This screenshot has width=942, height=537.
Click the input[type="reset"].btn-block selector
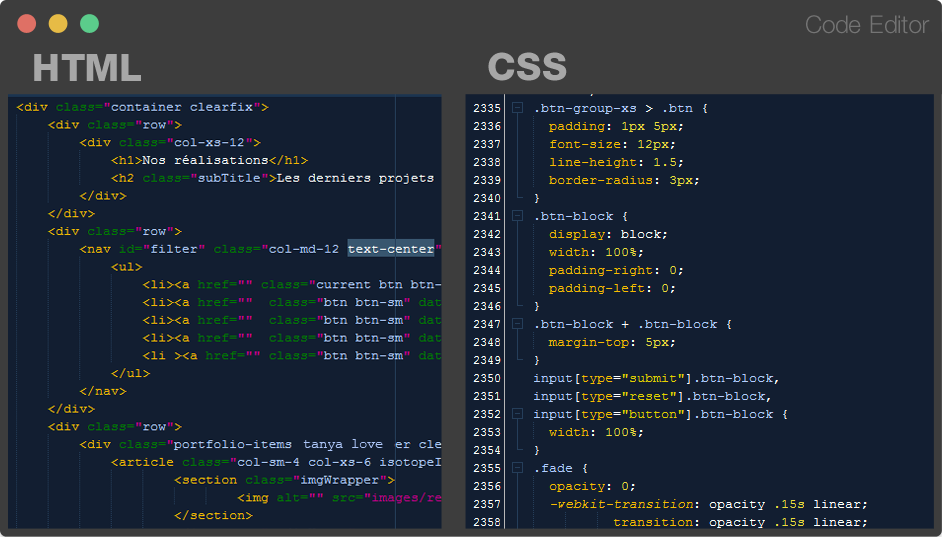652,396
